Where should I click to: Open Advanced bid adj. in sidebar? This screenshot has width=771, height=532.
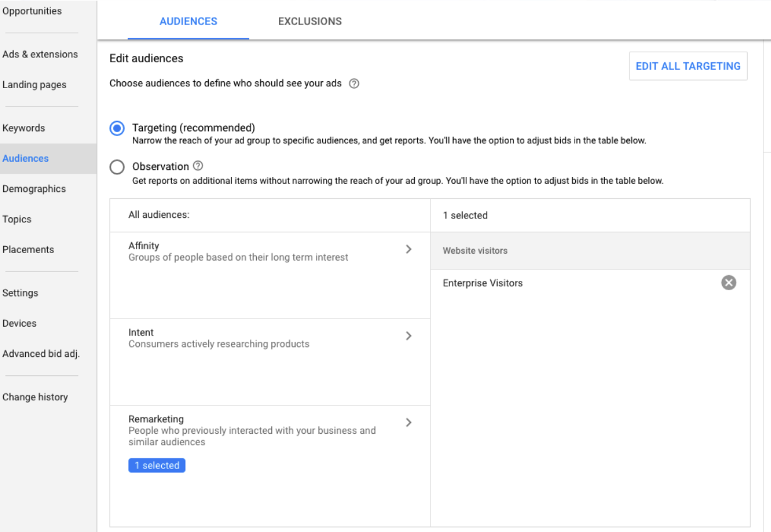(41, 354)
